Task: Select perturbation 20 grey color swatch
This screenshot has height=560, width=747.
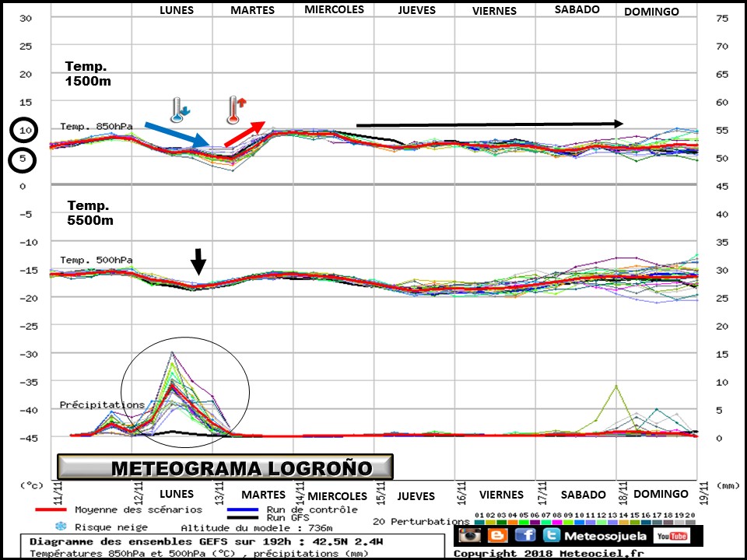Action: (x=691, y=523)
